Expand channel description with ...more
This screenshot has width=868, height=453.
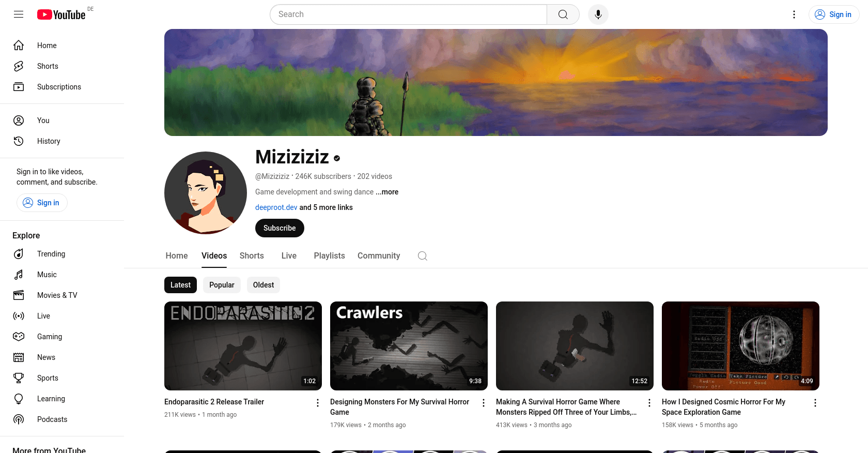pos(387,192)
